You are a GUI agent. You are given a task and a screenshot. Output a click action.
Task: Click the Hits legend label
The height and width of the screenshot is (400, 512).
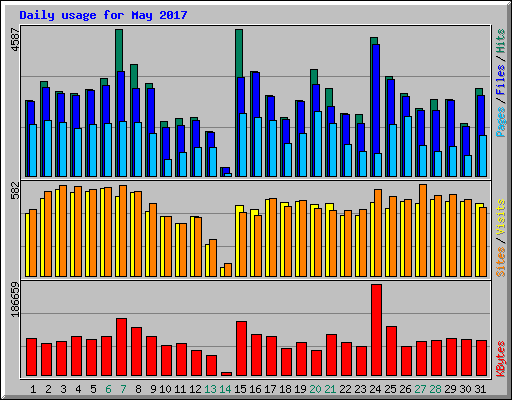point(500,41)
